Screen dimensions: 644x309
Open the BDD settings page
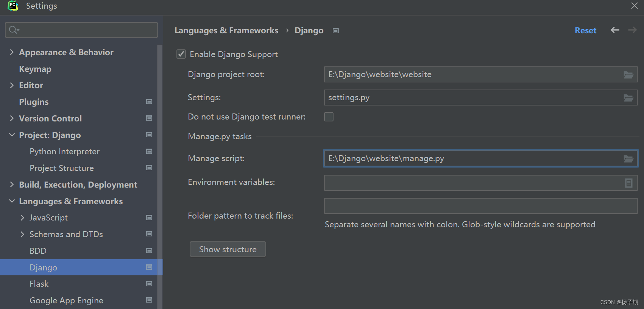[38, 251]
